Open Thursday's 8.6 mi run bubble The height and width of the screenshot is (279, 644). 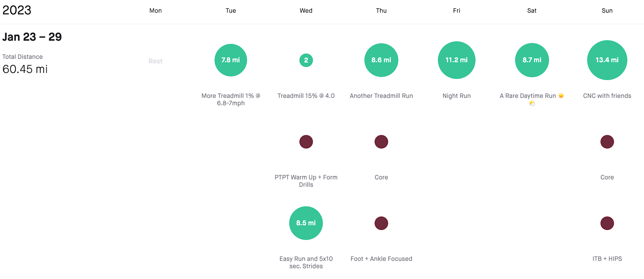(x=381, y=60)
